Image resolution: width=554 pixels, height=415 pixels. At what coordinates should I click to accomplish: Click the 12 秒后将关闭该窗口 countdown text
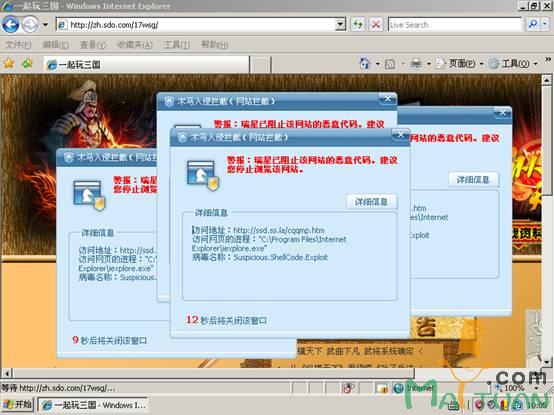coord(226,320)
